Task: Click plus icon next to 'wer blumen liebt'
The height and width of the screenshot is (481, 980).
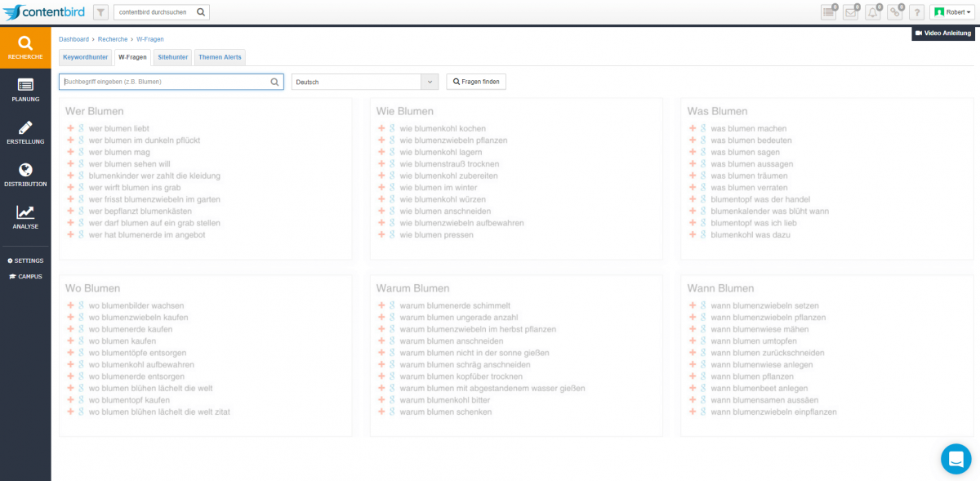Action: (x=71, y=128)
